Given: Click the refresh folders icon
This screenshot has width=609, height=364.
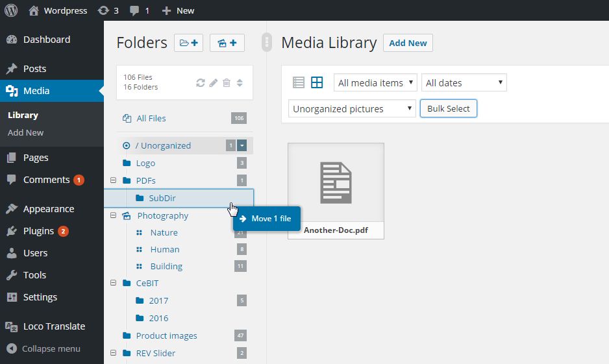Looking at the screenshot, I should pos(201,82).
